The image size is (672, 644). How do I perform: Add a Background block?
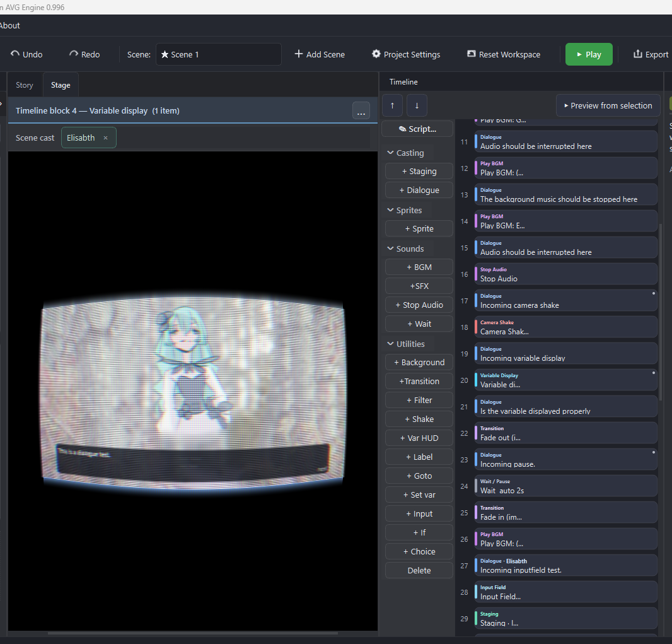point(419,362)
